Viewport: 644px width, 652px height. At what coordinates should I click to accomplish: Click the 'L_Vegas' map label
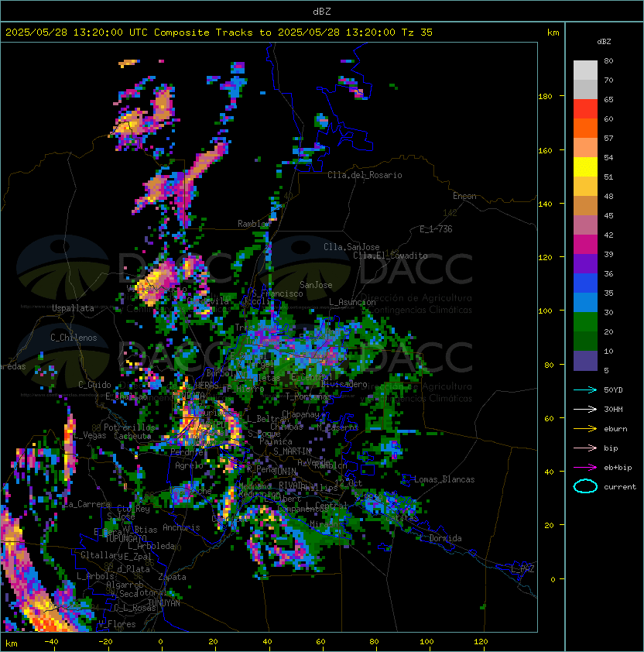[91, 435]
